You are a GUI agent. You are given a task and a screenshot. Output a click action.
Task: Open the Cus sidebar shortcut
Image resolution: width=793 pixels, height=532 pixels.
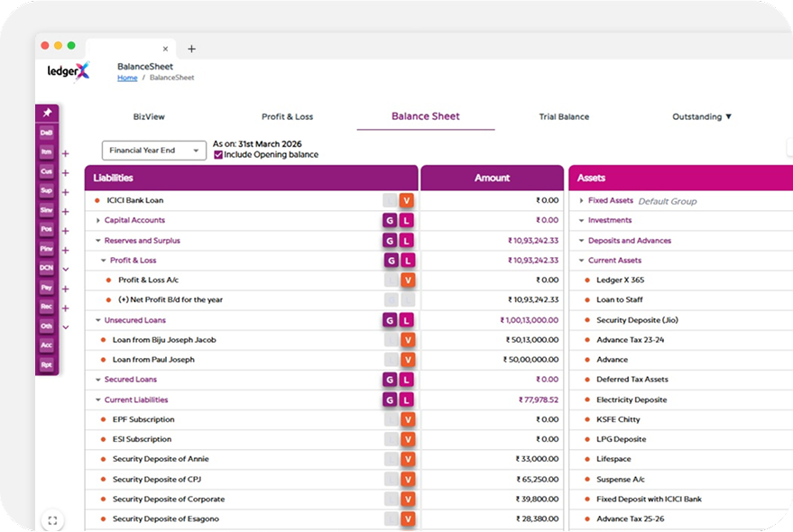tap(46, 171)
